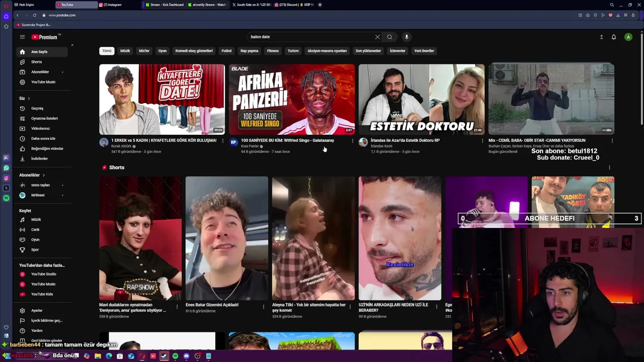Open the Sunstroke Project bookmark
Image resolution: width=644 pixels, height=362 pixels.
point(33,25)
